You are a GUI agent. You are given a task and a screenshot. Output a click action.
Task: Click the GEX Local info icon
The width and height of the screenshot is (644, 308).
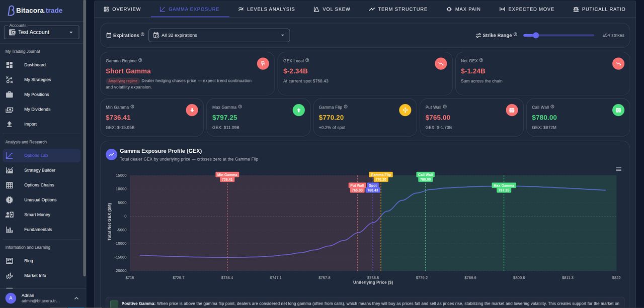[x=307, y=60]
